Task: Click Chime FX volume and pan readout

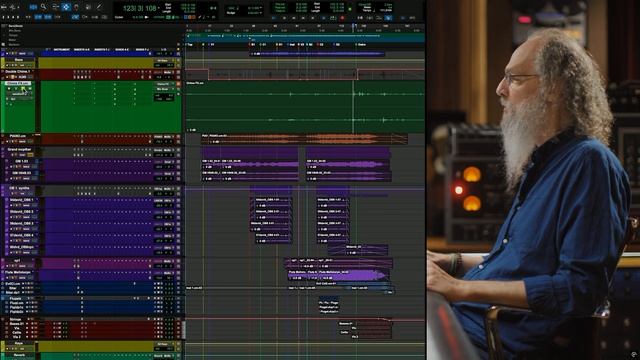Action: click(164, 97)
